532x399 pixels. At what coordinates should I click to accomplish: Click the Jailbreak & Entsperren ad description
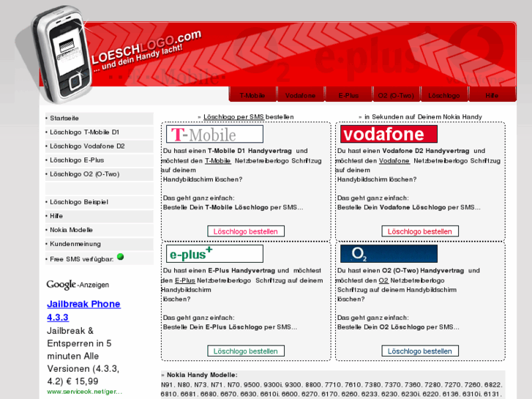click(x=83, y=356)
